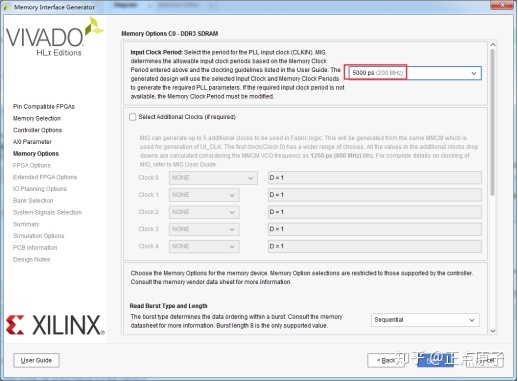The width and height of the screenshot is (518, 381).
Task: Go to Pin Compatible FPGAs page
Action: pyautogui.click(x=44, y=107)
